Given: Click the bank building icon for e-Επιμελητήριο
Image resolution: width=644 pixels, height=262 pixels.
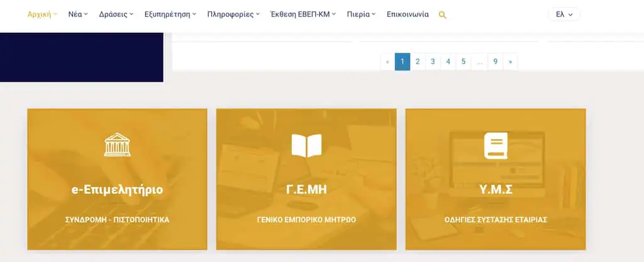Looking at the screenshot, I should pyautogui.click(x=117, y=145).
